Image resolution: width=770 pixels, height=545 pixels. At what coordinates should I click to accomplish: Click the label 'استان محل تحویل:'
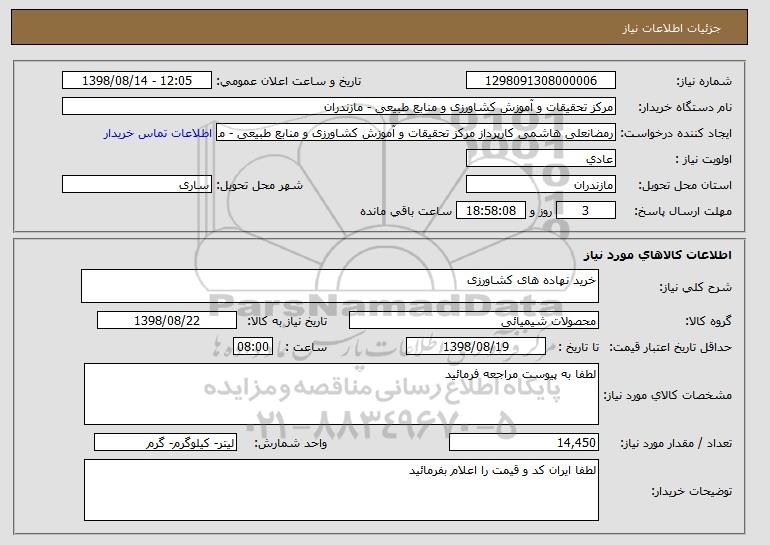(x=685, y=185)
